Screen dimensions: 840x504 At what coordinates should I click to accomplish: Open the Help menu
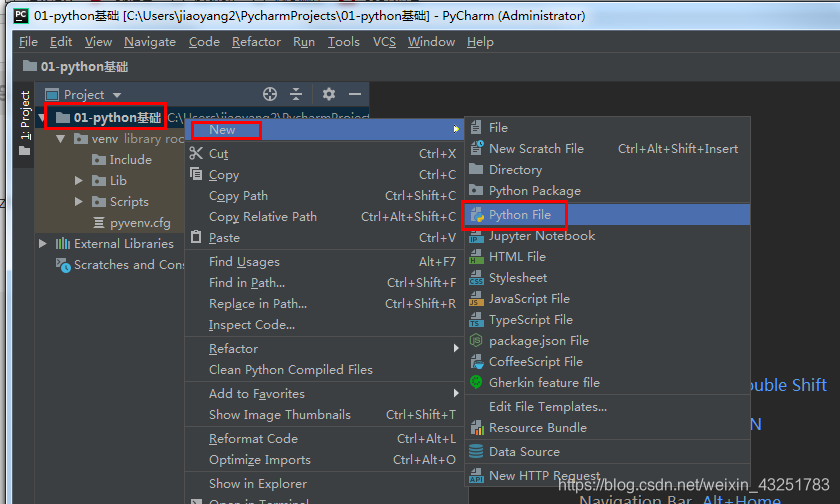pyautogui.click(x=480, y=42)
